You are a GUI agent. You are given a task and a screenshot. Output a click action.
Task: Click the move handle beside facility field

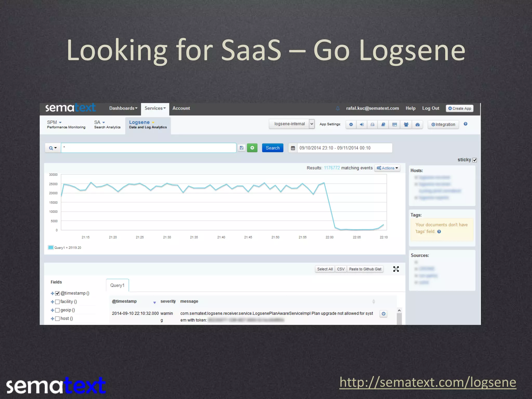point(52,302)
